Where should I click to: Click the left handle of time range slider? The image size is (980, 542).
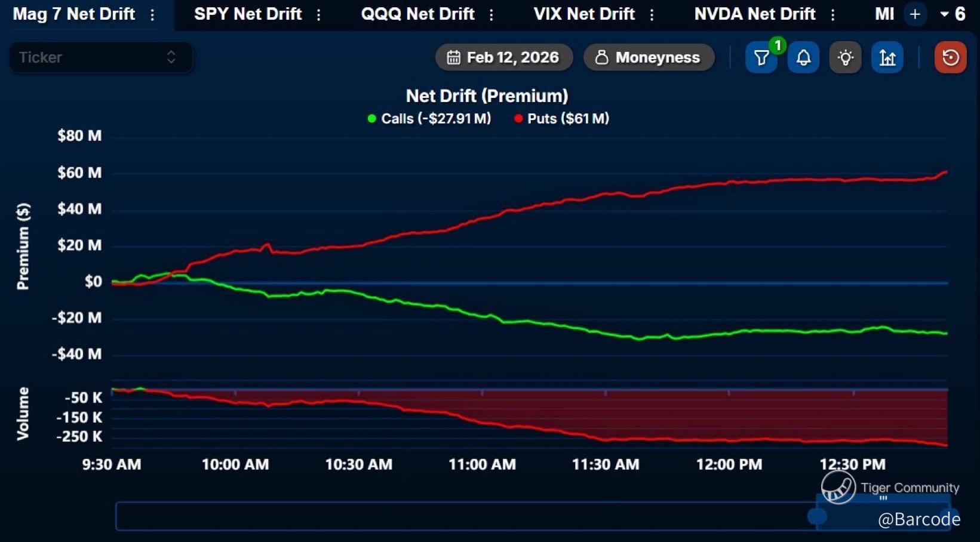coord(817,516)
